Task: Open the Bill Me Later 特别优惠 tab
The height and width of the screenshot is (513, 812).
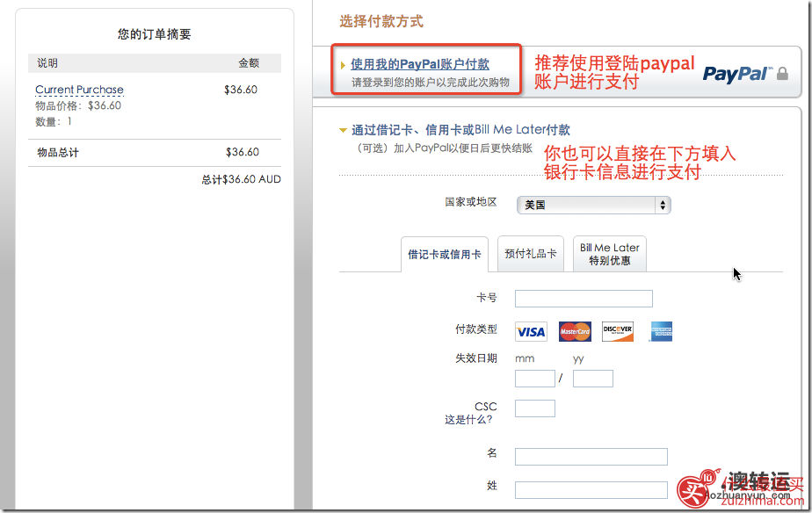Action: (610, 254)
